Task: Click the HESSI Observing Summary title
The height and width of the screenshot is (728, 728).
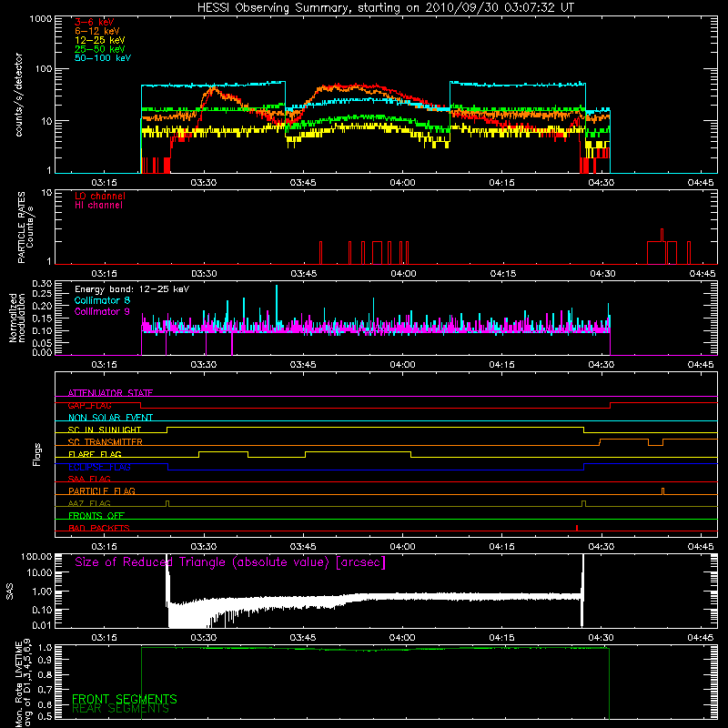Action: pos(385,8)
